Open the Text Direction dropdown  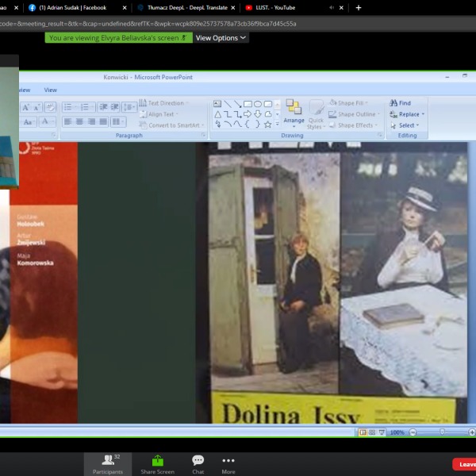coord(163,103)
